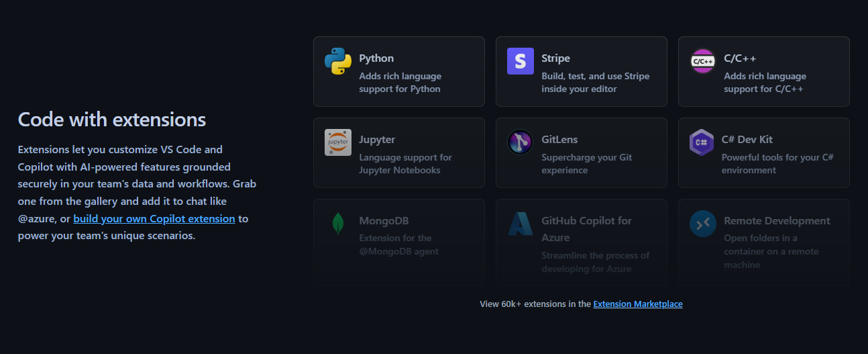
Task: Click the Azure logo icon
Action: [x=521, y=224]
